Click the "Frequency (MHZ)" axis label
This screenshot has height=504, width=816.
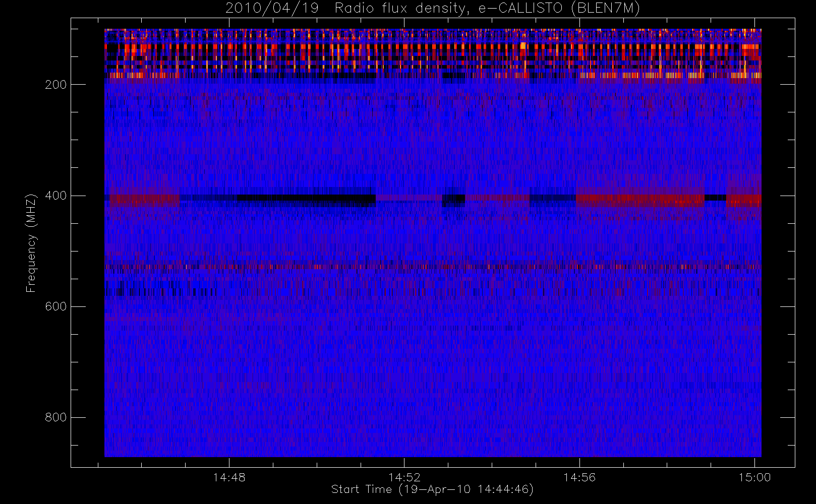[x=31, y=243]
